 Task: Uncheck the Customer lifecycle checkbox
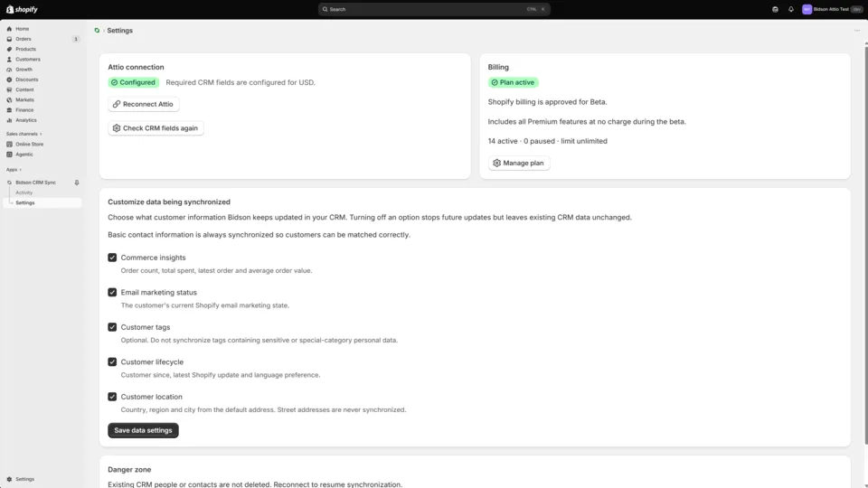pyautogui.click(x=112, y=362)
